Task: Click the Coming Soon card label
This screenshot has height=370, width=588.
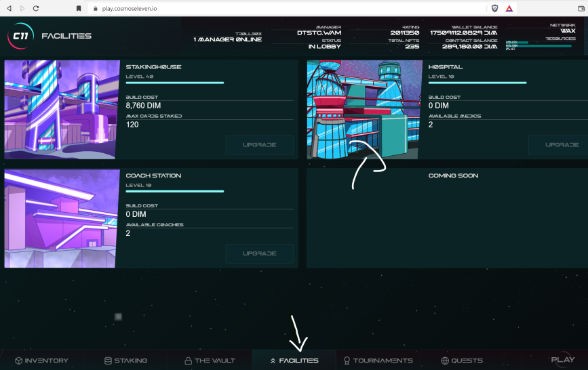Action: point(453,176)
